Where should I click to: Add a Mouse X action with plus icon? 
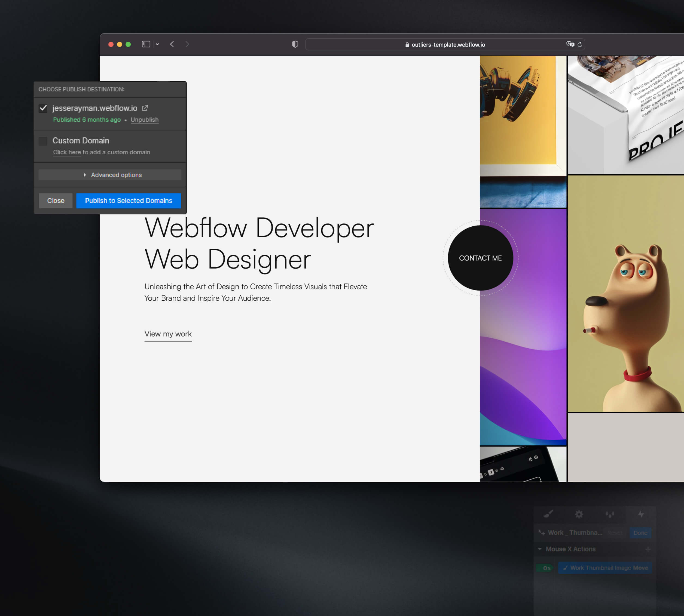[648, 549]
